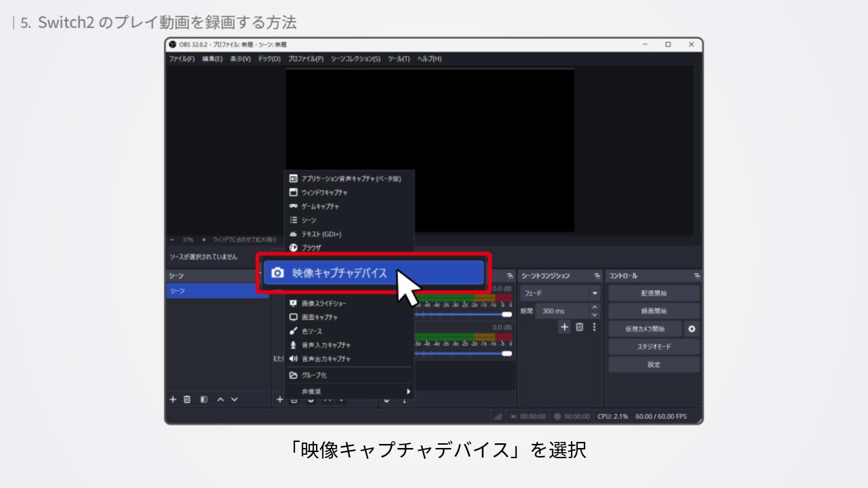Add a scene transition with plus icon

tap(564, 327)
